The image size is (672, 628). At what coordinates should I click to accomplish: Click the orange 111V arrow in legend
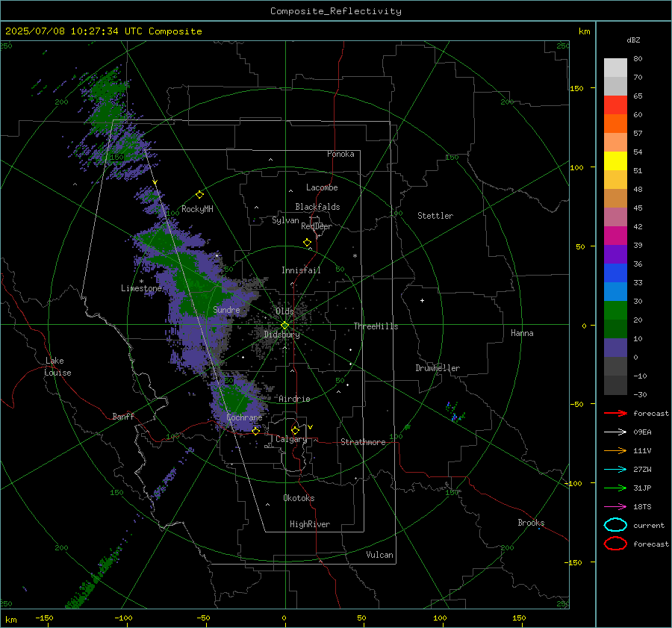pos(615,450)
